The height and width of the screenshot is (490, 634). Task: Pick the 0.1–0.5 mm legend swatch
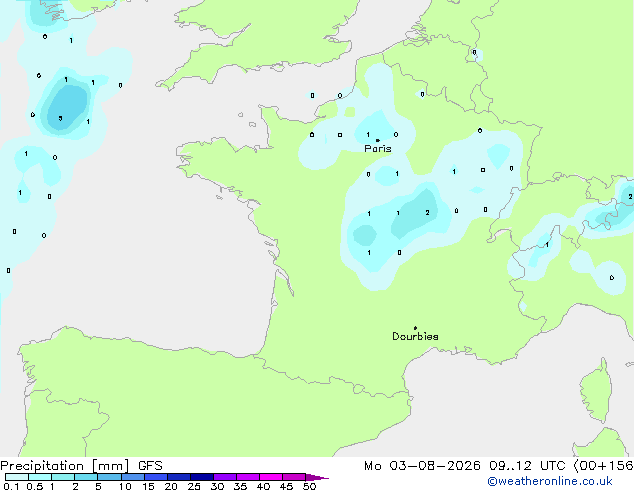pyautogui.click(x=17, y=477)
